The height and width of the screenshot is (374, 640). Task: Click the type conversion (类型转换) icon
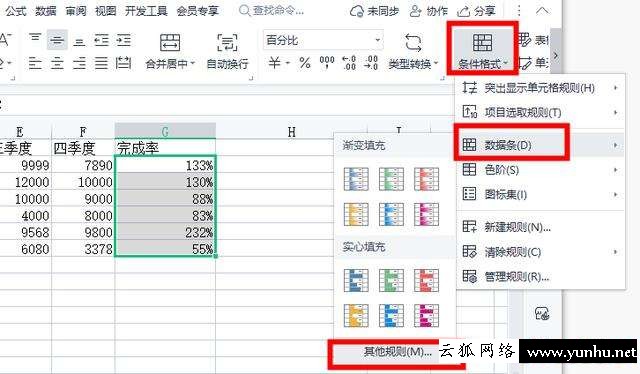pyautogui.click(x=413, y=42)
